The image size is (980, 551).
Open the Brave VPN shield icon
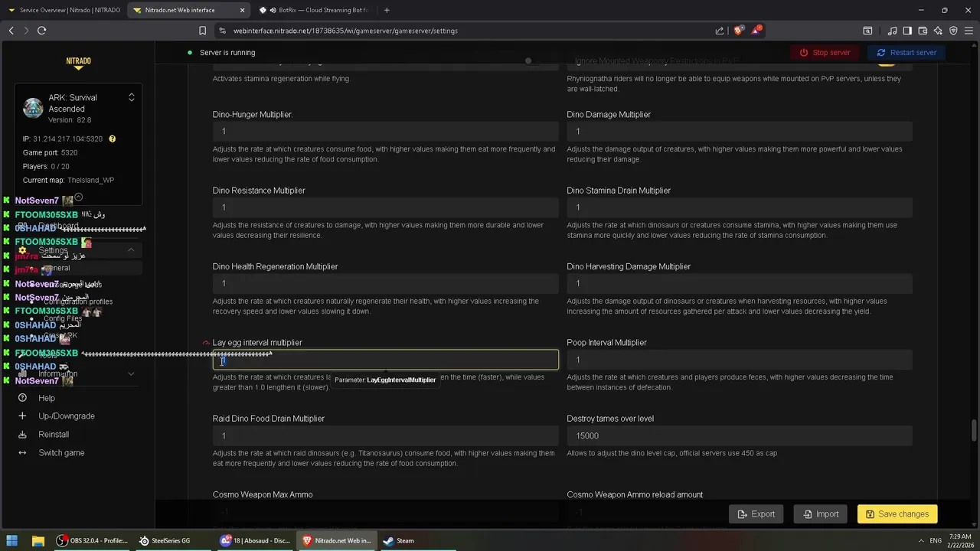(953, 31)
